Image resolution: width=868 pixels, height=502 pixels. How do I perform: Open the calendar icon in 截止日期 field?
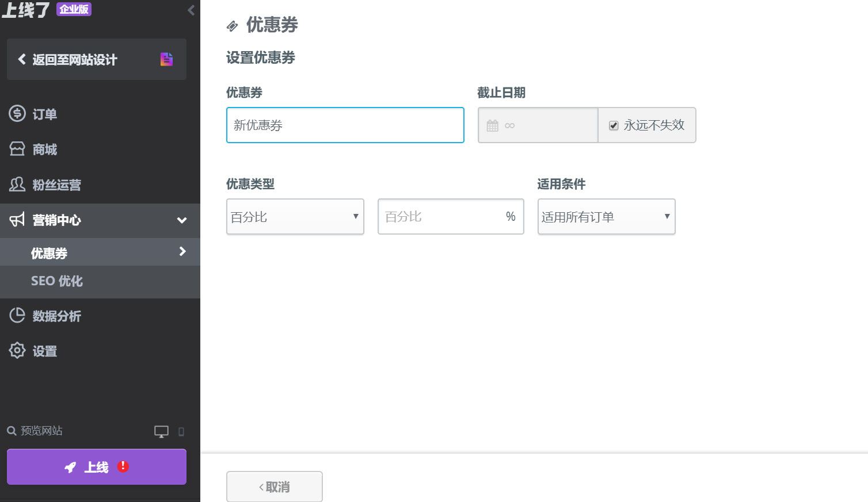(492, 125)
